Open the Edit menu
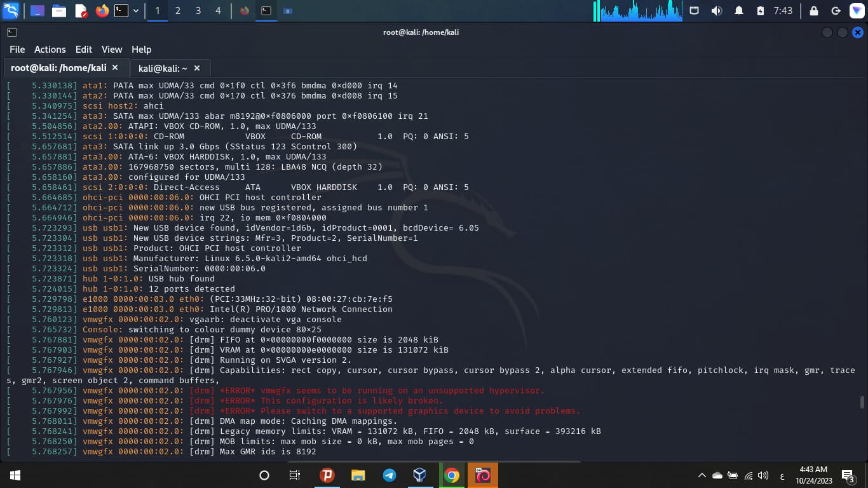The width and height of the screenshot is (868, 488). [84, 50]
